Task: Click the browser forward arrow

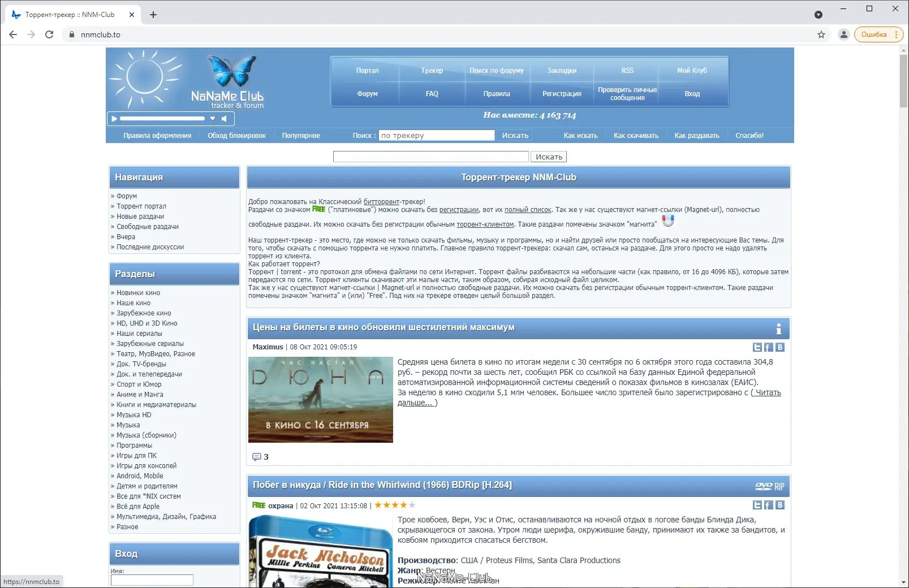Action: (31, 34)
